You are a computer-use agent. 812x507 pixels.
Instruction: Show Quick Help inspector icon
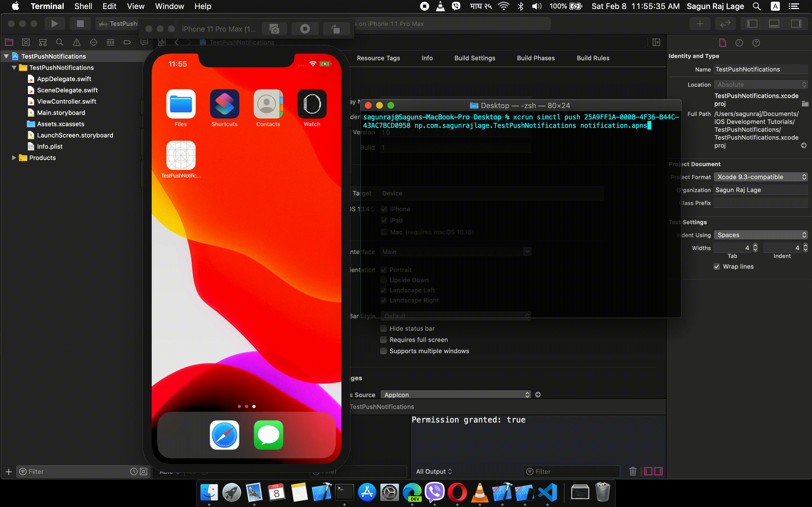pyautogui.click(x=756, y=43)
